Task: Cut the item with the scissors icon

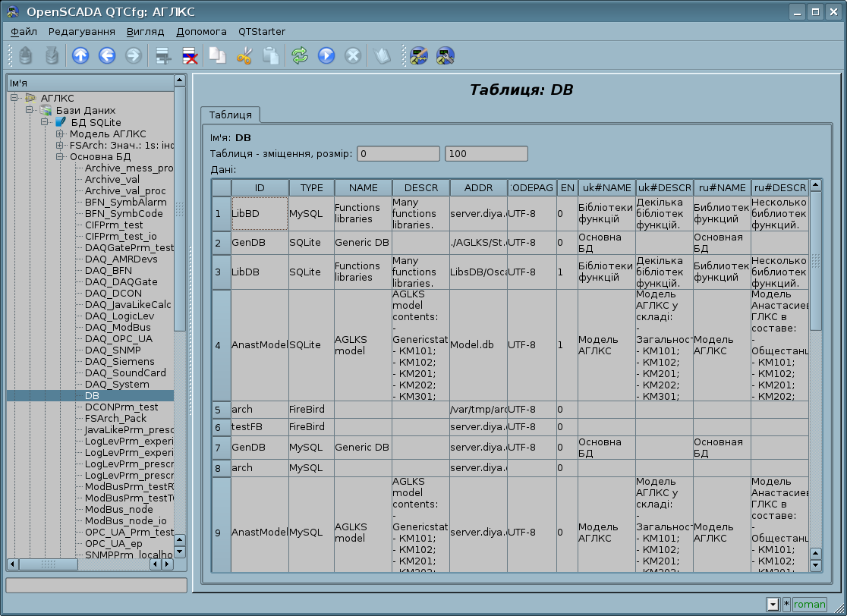Action: pos(244,55)
